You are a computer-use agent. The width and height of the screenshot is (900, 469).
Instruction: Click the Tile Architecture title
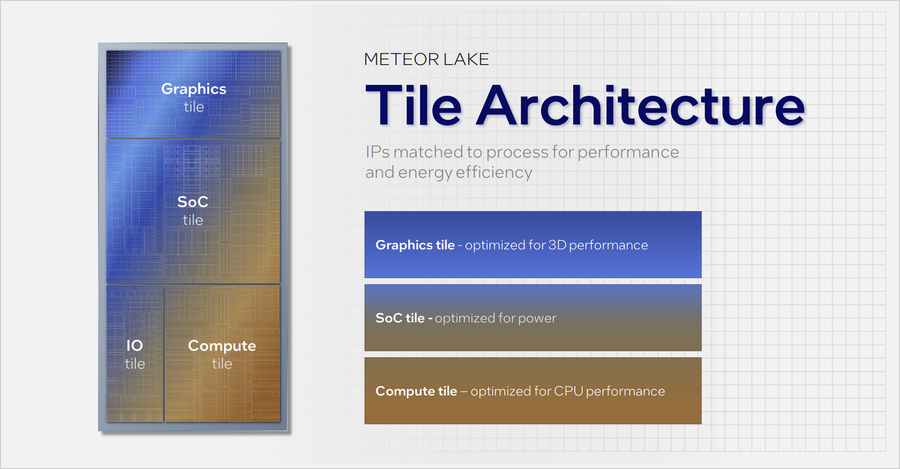(x=584, y=105)
